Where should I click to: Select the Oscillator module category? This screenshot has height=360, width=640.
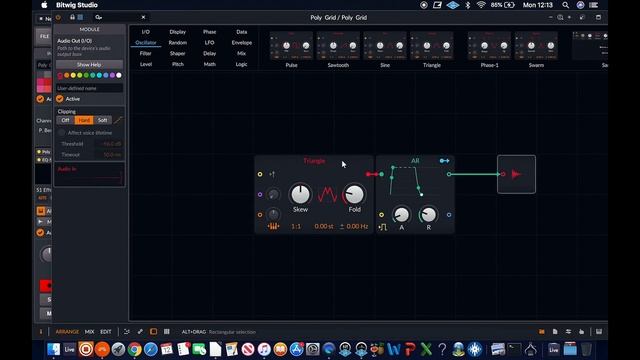click(x=146, y=42)
